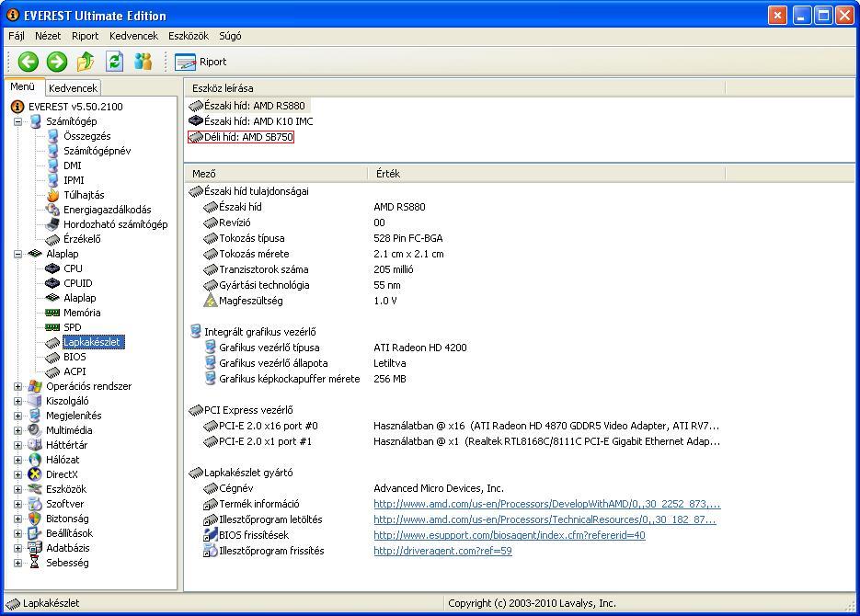Click the green Back arrow toolbar icon
The image size is (860, 616).
(28, 62)
